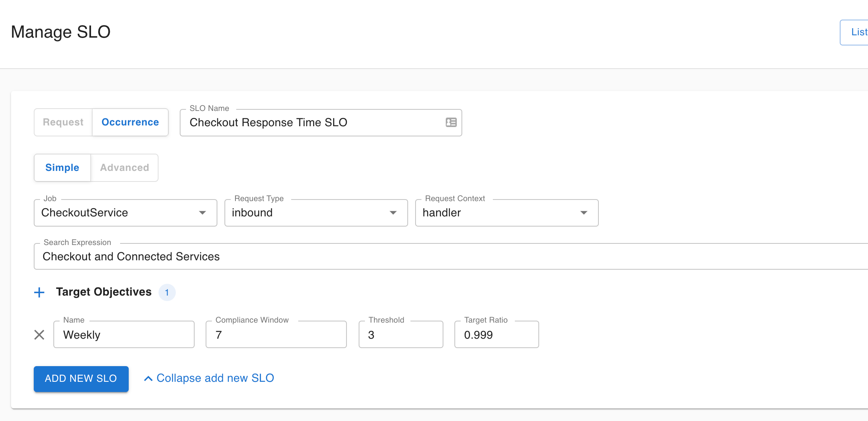Image resolution: width=868 pixels, height=421 pixels.
Task: Select the Simple mode toggle
Action: coord(62,168)
